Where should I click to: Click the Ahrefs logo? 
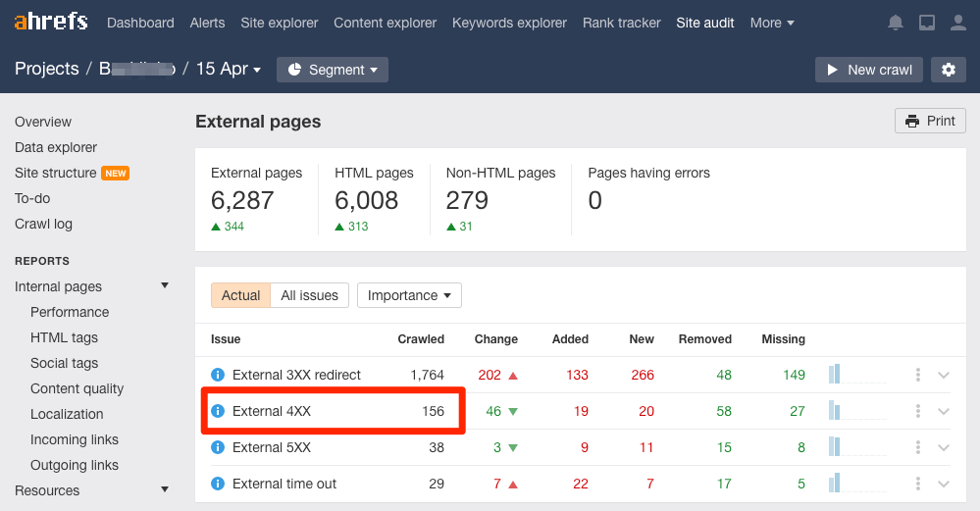click(x=51, y=22)
